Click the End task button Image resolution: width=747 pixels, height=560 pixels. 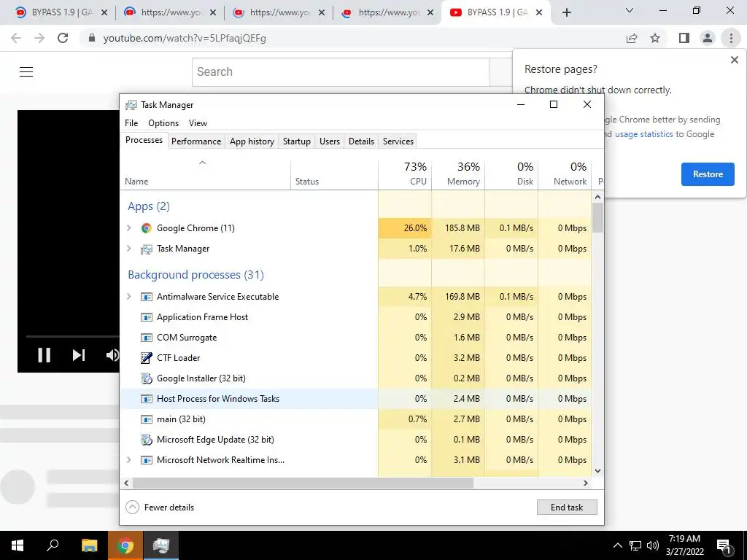pos(567,507)
